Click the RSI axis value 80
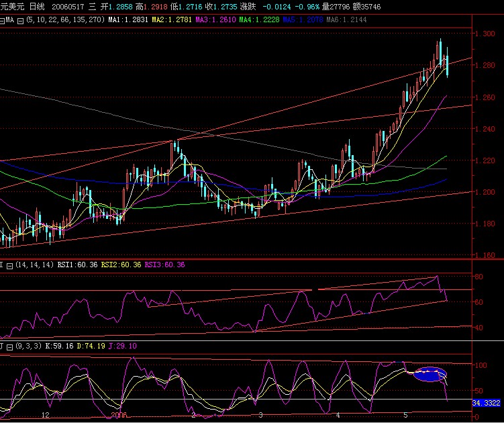Image resolution: width=504 pixels, height=423 pixels. pos(479,277)
